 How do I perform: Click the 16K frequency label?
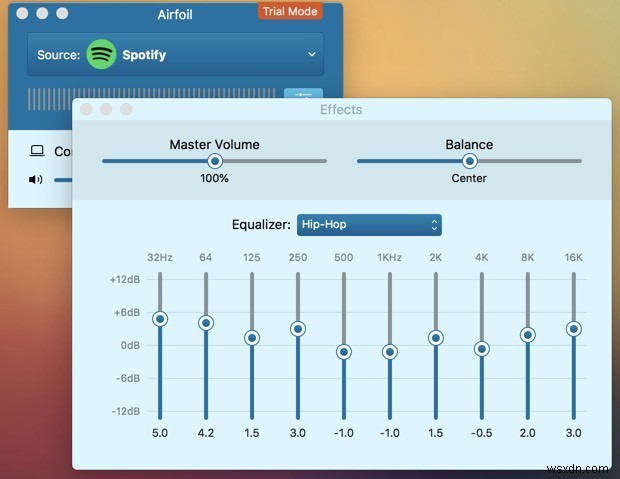coord(573,257)
